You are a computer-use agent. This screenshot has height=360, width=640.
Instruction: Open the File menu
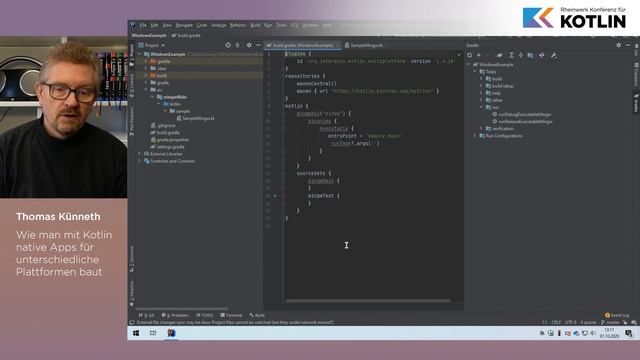(x=143, y=25)
